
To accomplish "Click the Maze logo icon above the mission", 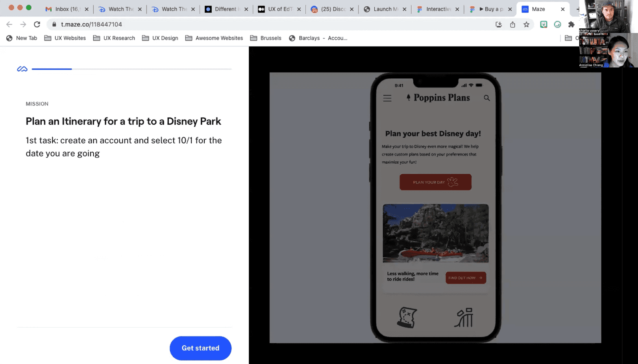I will coord(22,69).
